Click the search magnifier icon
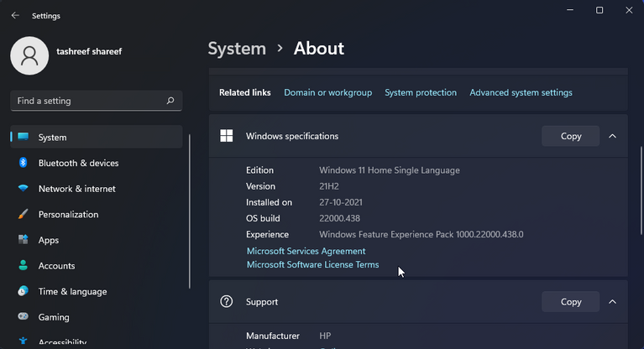 170,101
